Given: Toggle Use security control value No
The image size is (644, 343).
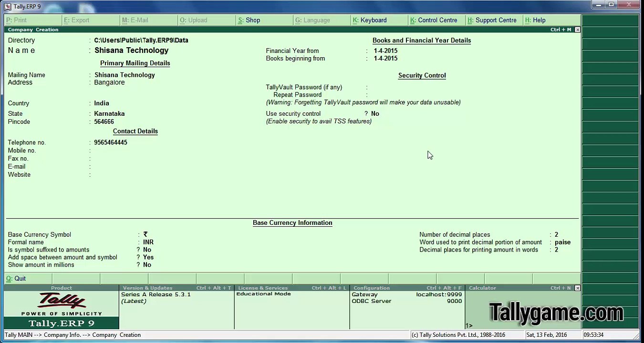Looking at the screenshot, I should tap(375, 114).
